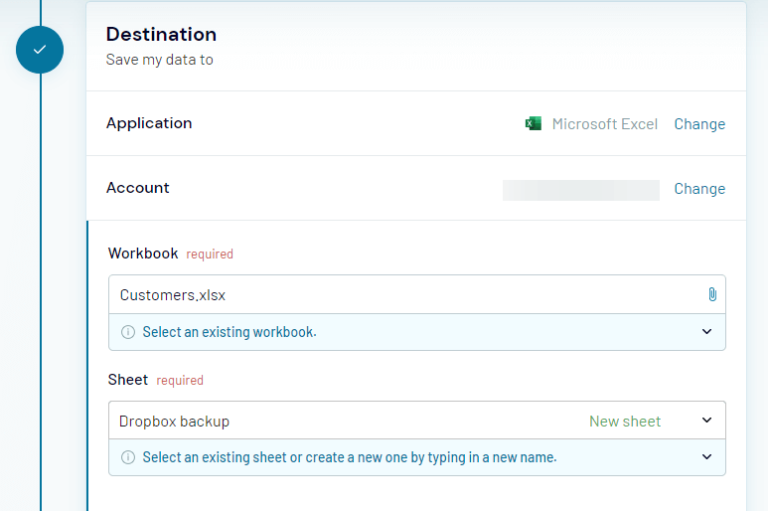Image resolution: width=768 pixels, height=511 pixels.
Task: Change the connected Account
Action: coord(699,189)
